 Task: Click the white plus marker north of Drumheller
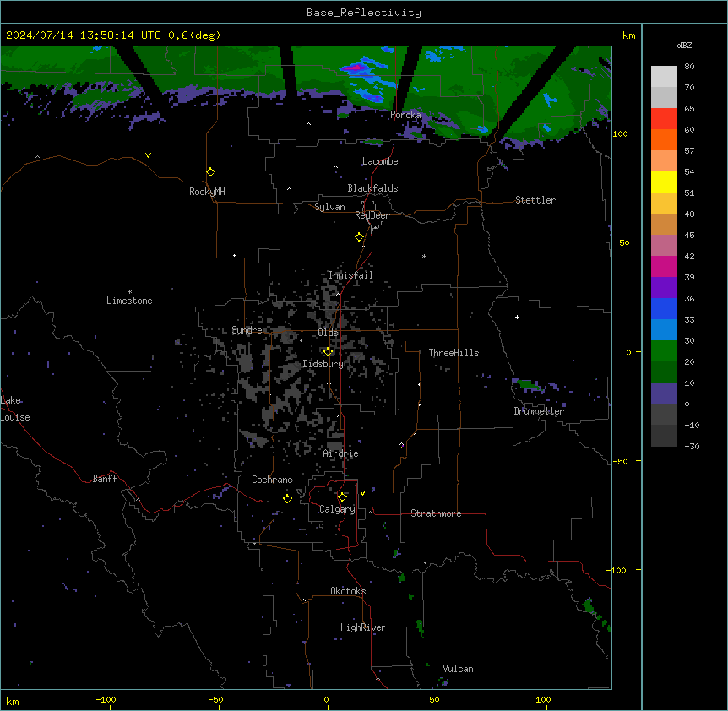517,317
